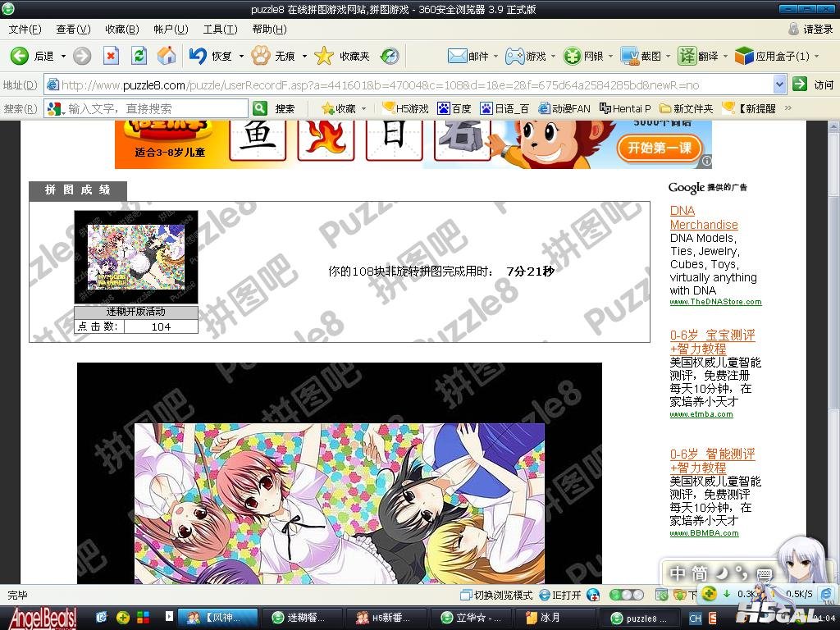Expand the 网银 dropdown arrow
The image size is (840, 630).
pos(610,56)
